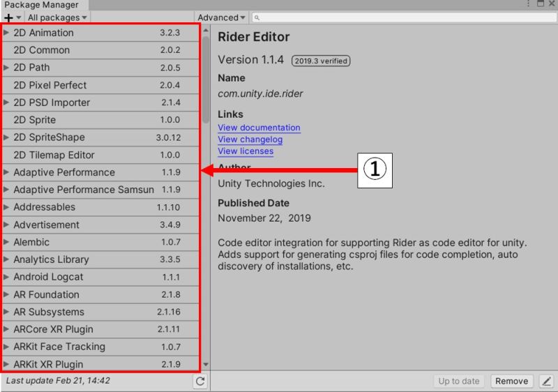This screenshot has height=392, width=558.
Task: Click the Up to date button
Action: click(459, 382)
